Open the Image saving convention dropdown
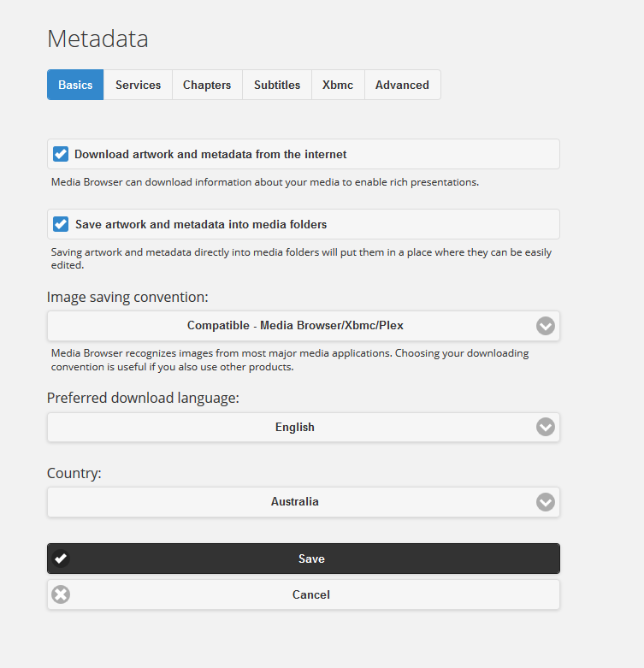Image resolution: width=644 pixels, height=668 pixels. tap(295, 326)
